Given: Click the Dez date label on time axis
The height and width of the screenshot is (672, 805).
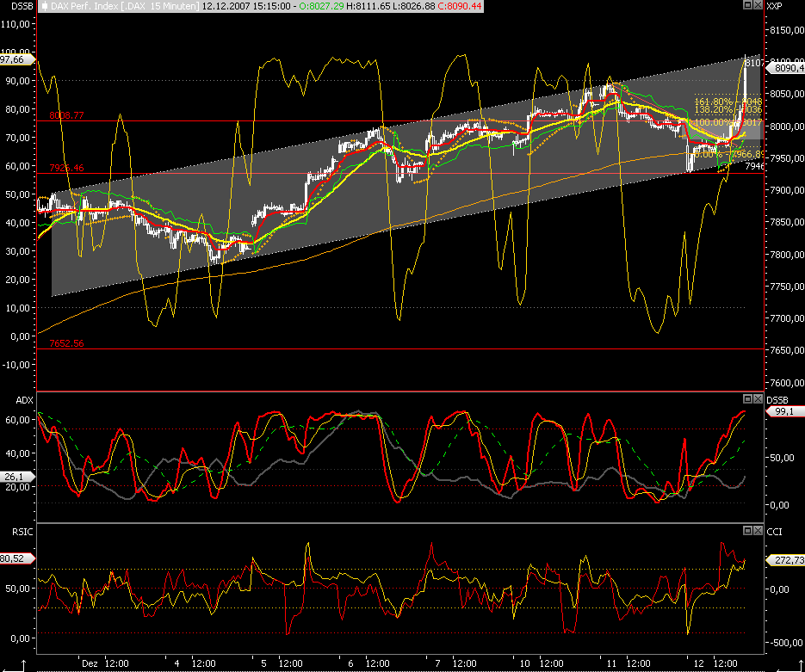Looking at the screenshot, I should click(x=90, y=663).
